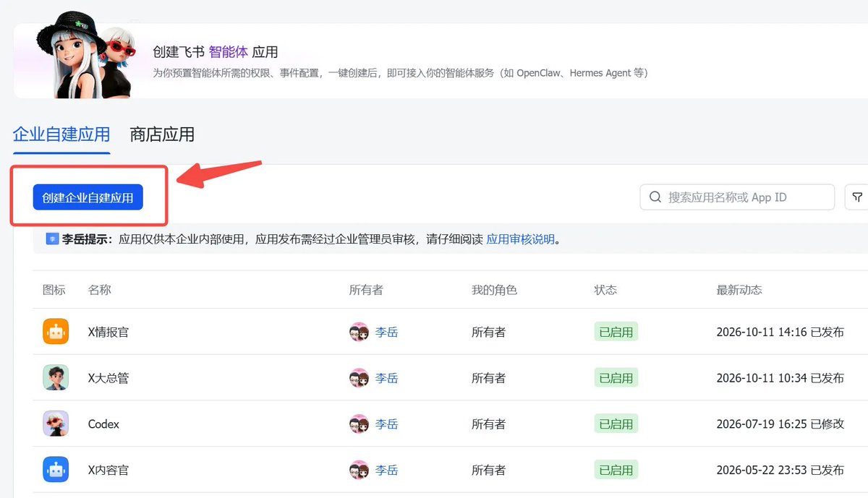Click the X内容官 blue robot app icon

tap(56, 470)
